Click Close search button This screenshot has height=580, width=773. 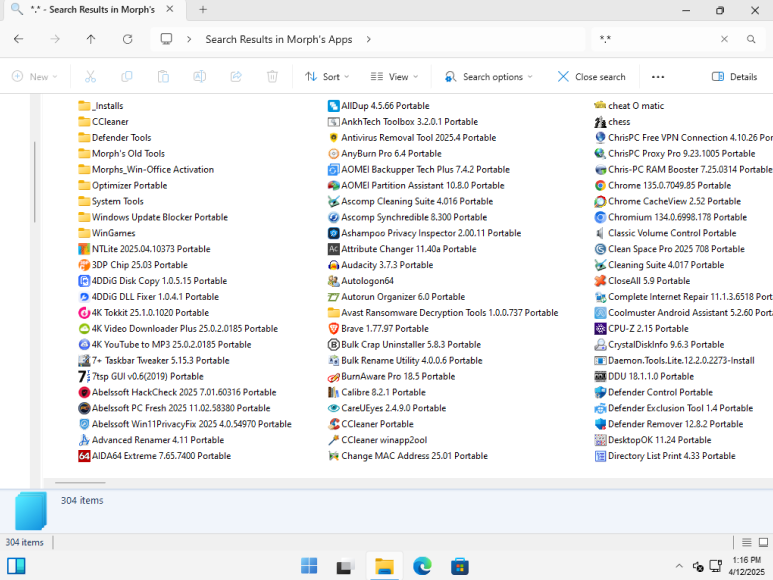coord(592,77)
